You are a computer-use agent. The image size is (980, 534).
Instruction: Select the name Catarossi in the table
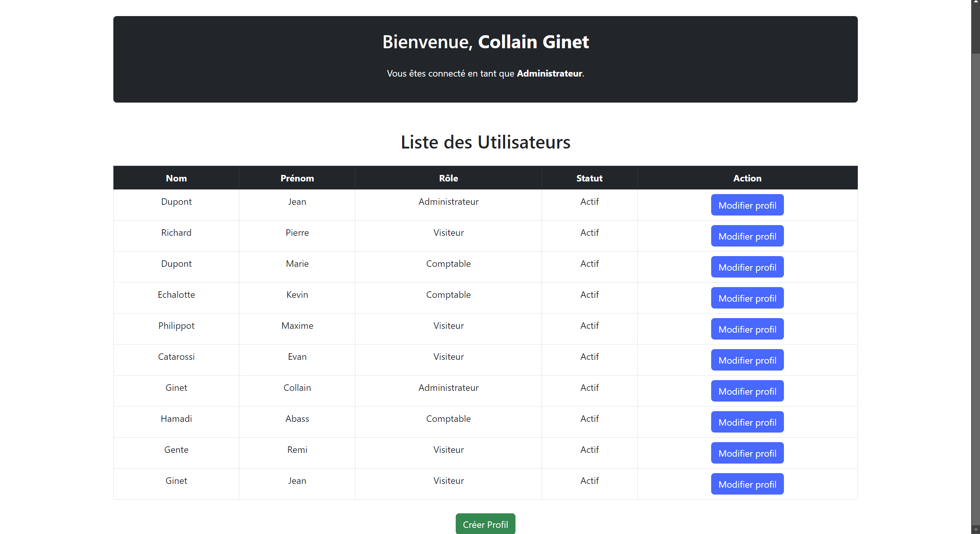176,357
